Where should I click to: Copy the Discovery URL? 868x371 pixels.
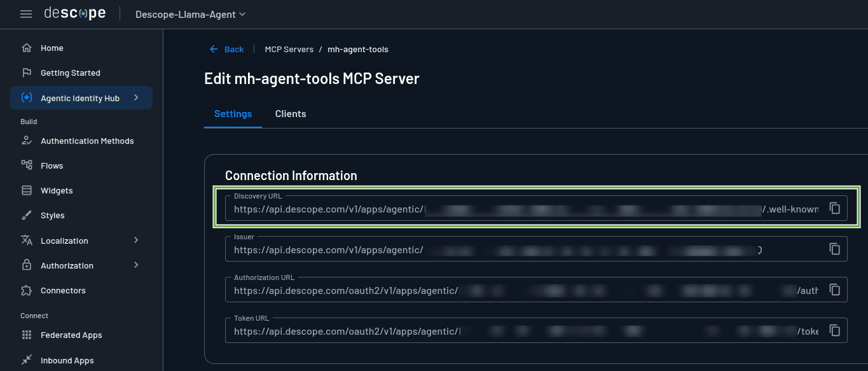coord(835,208)
